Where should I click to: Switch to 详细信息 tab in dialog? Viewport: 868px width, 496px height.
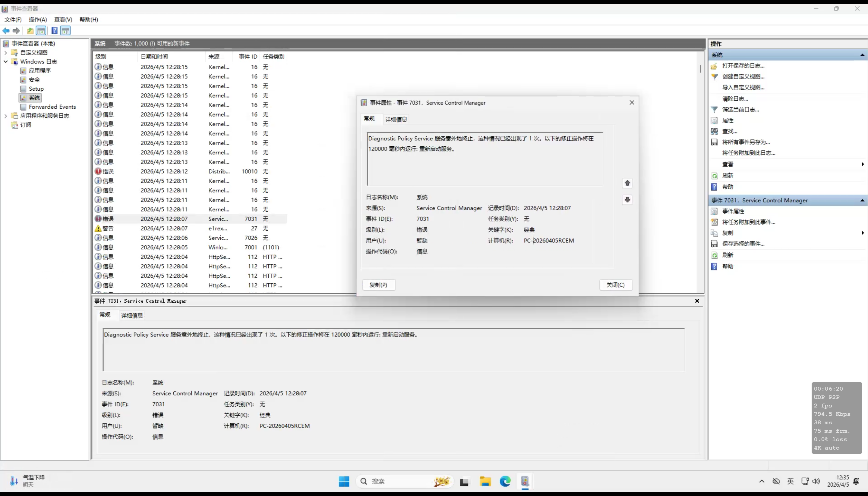396,119
